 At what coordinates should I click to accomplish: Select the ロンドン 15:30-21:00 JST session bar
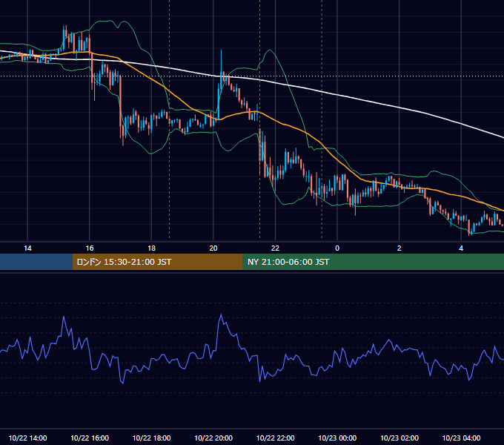tap(157, 262)
